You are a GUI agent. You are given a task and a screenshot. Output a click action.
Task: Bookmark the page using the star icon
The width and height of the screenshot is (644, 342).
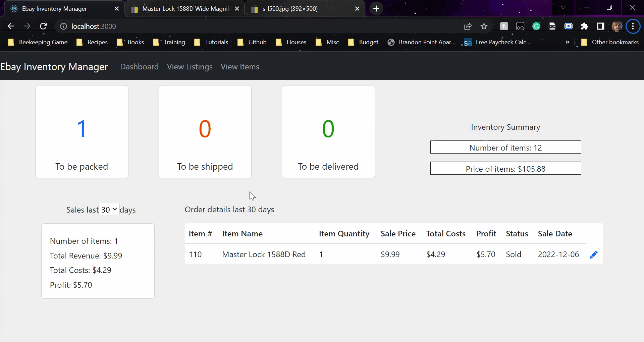484,26
